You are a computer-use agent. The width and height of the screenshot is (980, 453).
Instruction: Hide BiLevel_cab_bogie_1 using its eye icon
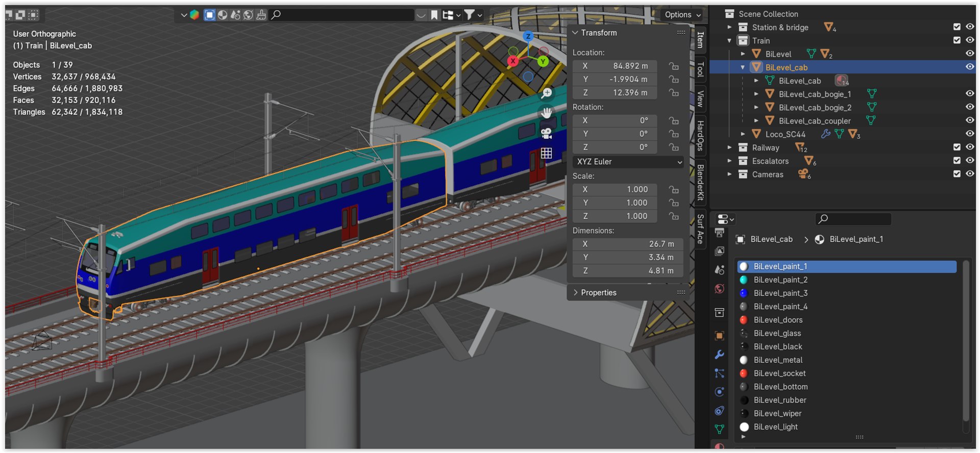(x=970, y=93)
